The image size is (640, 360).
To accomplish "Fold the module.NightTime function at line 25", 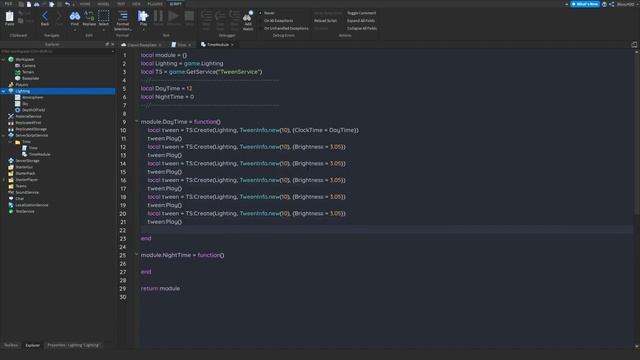I will click(137, 254).
